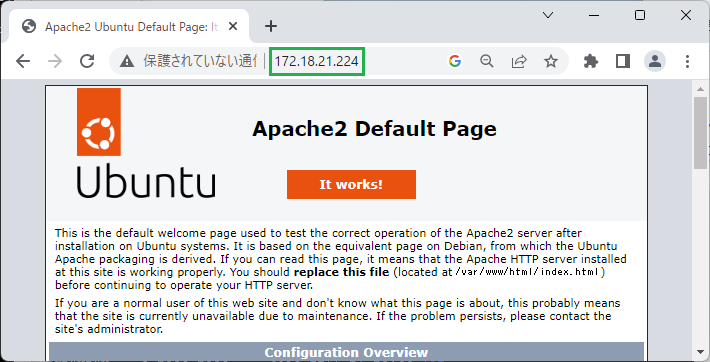Open the not-secure warning site info
Viewport: 710px width, 362px height.
click(127, 61)
